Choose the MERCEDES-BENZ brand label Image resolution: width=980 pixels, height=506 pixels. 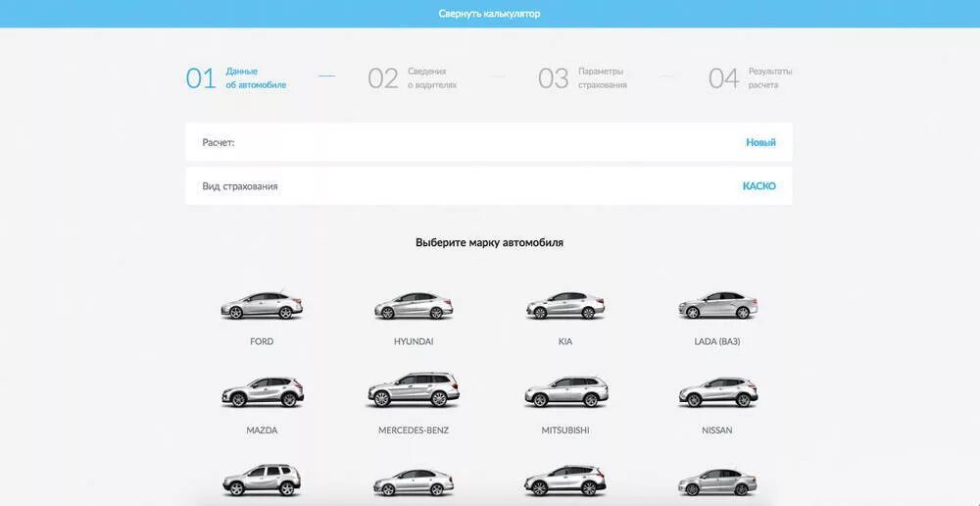[x=414, y=430]
